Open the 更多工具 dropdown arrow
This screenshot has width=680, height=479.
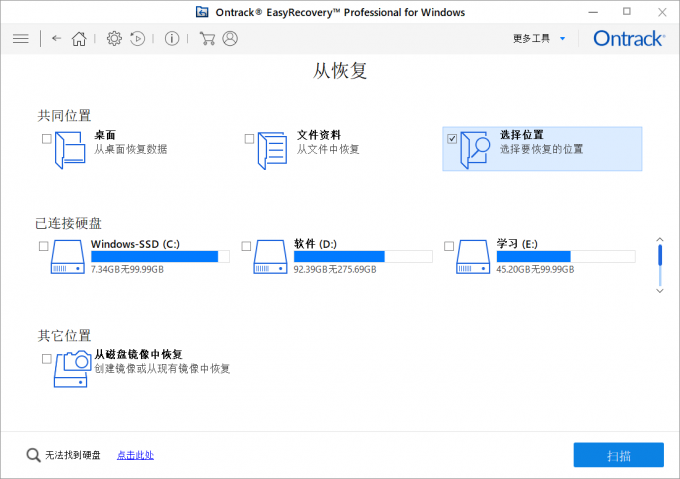[562, 39]
